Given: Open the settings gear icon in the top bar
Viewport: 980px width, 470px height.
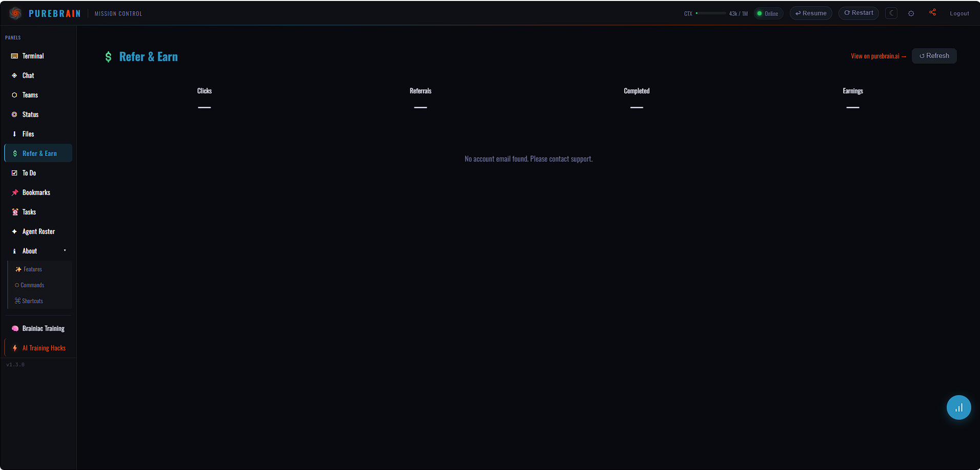Looking at the screenshot, I should (x=911, y=13).
